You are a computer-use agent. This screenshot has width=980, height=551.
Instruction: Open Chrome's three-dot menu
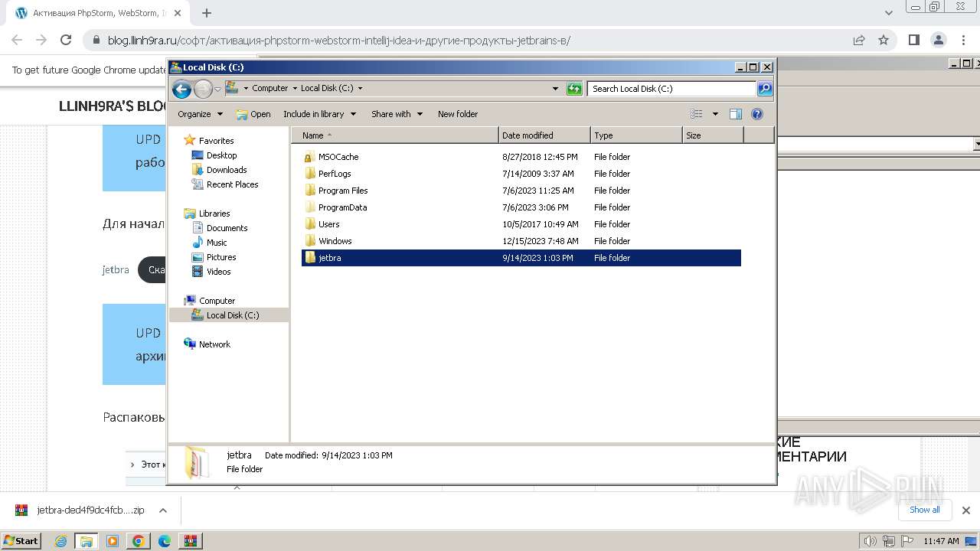coord(962,41)
